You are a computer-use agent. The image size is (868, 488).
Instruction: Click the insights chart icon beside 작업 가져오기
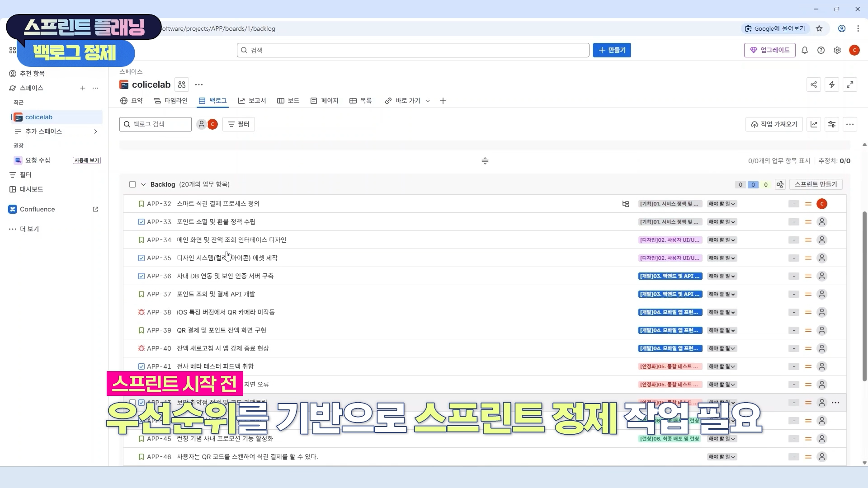click(x=814, y=124)
